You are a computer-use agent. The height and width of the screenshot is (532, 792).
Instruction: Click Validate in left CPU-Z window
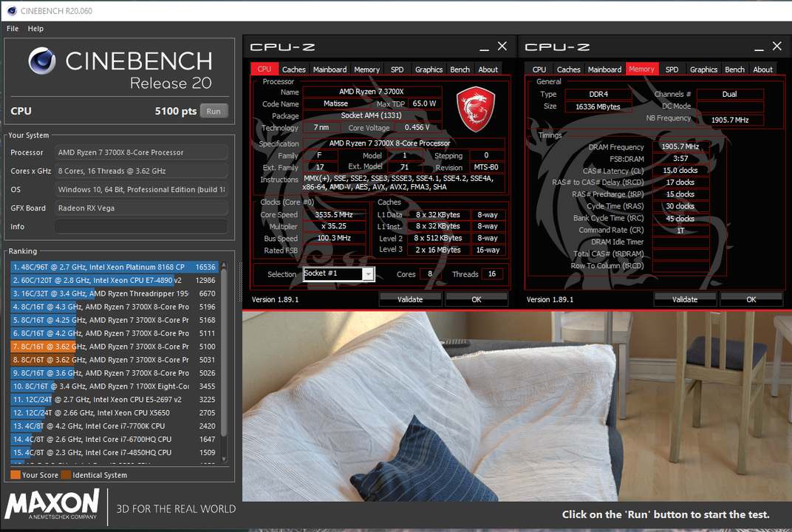[x=410, y=299]
